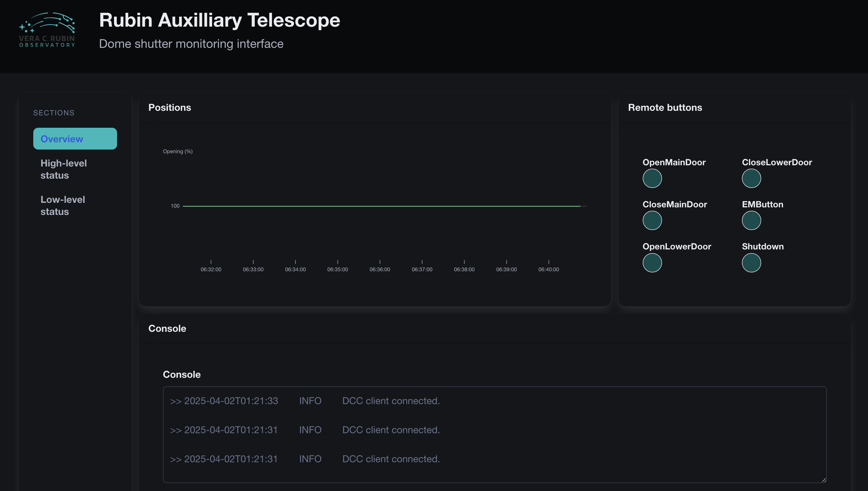Click the last DCC client connected log line
This screenshot has width=868, height=491.
point(305,459)
